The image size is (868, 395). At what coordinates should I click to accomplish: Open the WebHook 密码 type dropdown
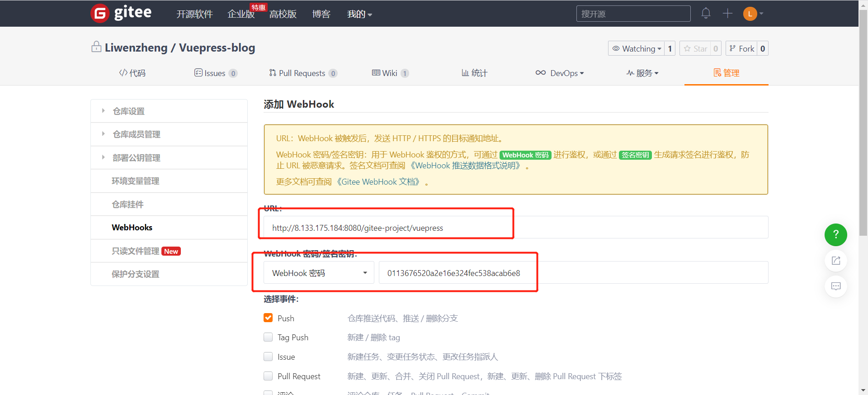(319, 272)
